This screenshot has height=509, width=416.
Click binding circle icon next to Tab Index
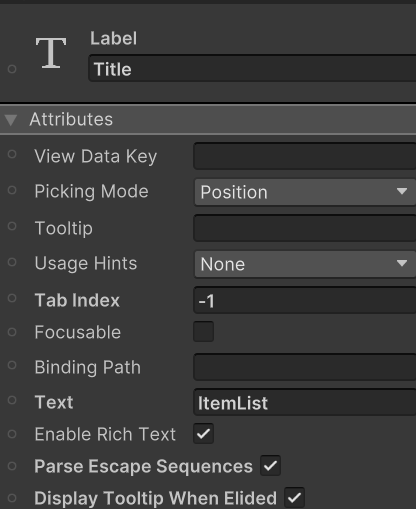coord(12,298)
